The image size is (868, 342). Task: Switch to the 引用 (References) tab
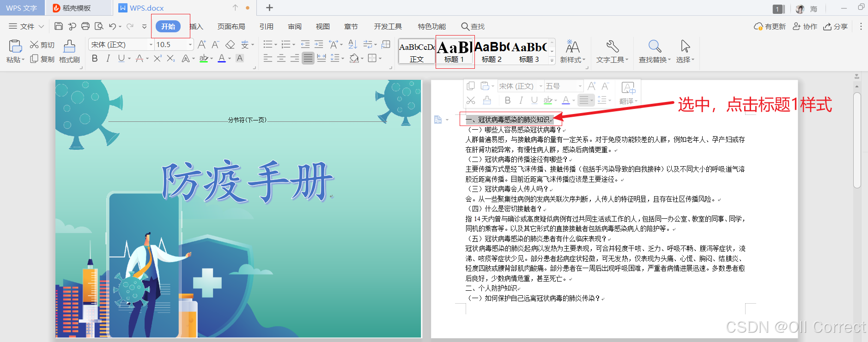tap(267, 27)
